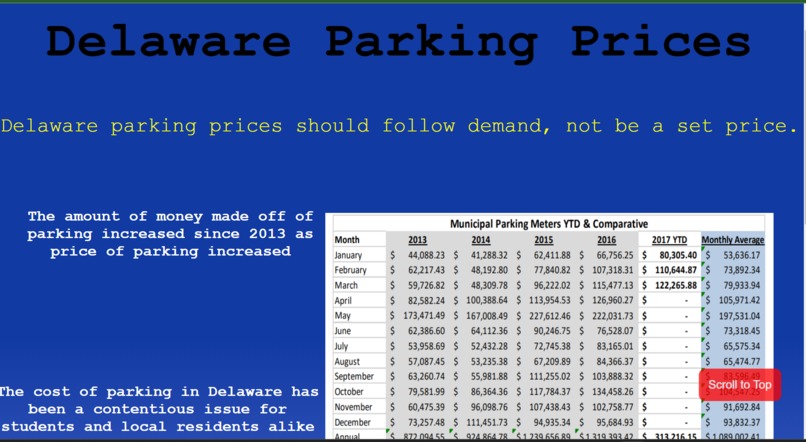Click the November 2014 value 96,098.76

point(489,407)
